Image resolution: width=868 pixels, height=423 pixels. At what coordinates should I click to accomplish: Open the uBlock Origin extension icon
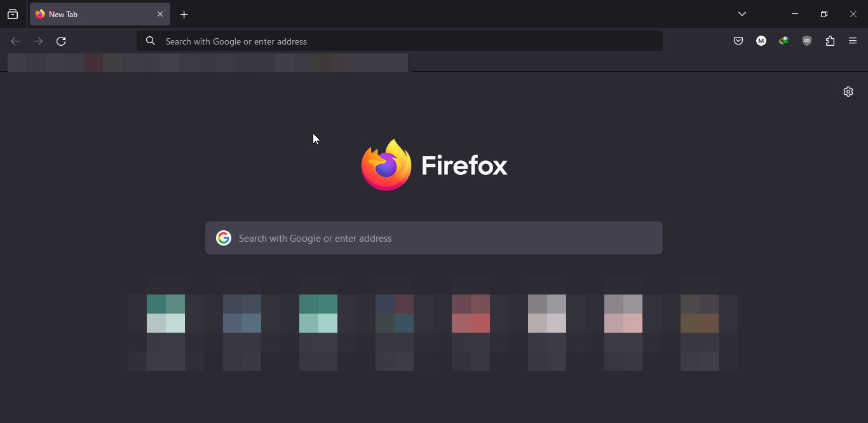click(x=807, y=41)
